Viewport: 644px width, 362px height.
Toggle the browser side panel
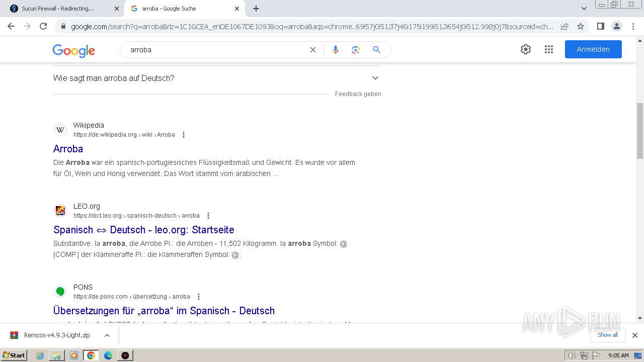[x=600, y=26]
